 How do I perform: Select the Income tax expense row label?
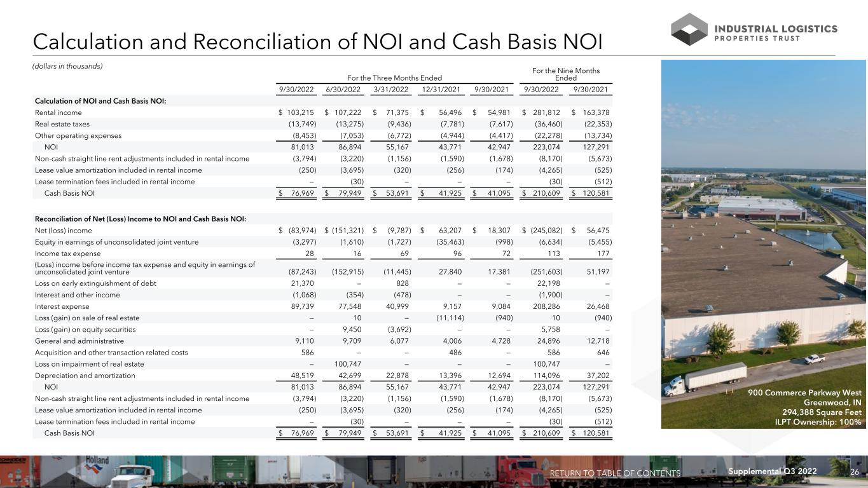click(62, 253)
